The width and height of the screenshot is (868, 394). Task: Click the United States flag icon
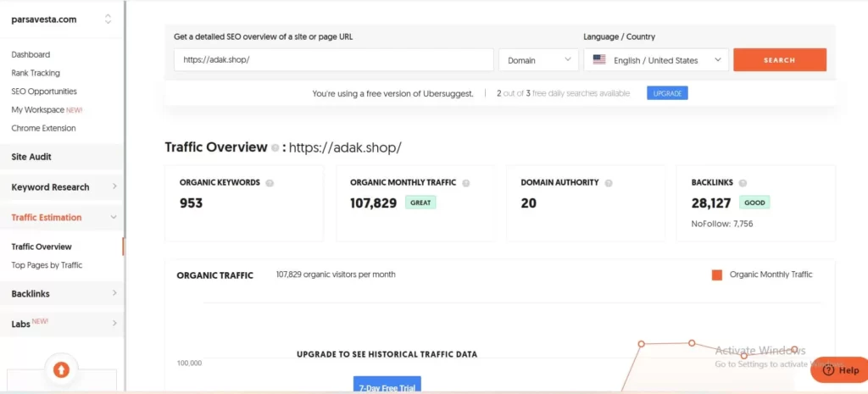(x=599, y=60)
